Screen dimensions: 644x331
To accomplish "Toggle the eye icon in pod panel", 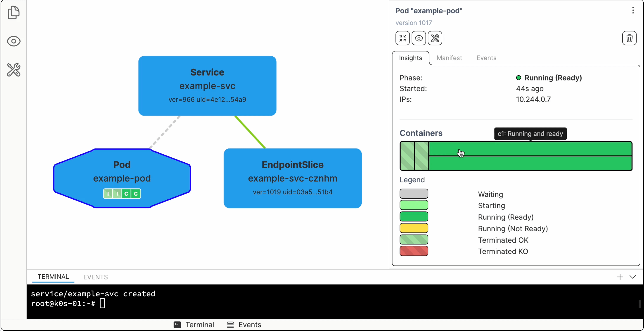I will point(419,38).
